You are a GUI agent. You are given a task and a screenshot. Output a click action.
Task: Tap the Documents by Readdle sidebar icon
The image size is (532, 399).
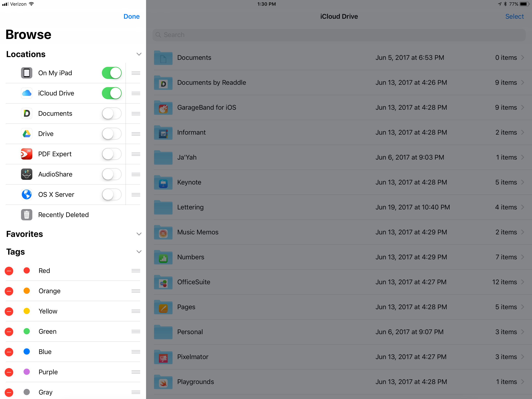click(x=27, y=113)
